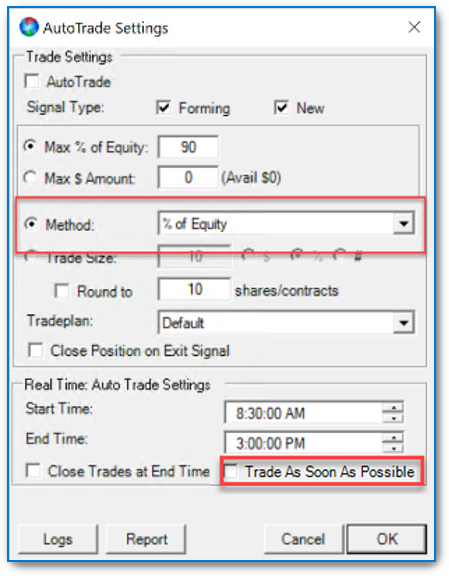Click the Round to shares value field

pos(195,289)
